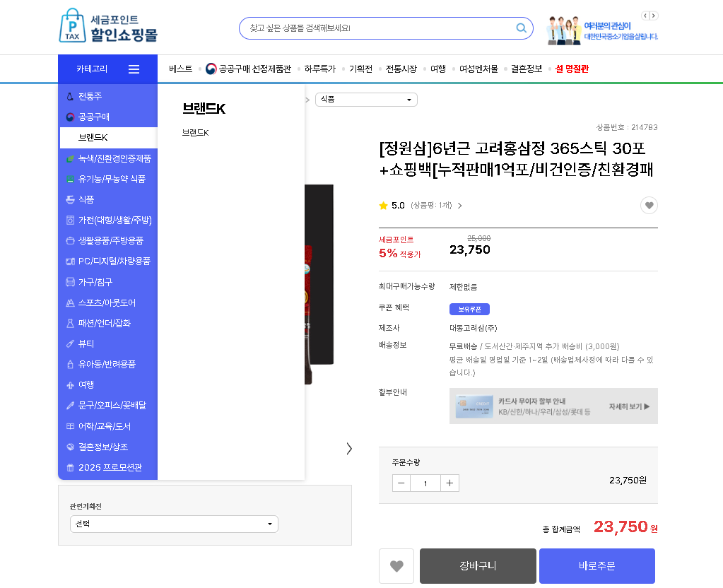Click the banner next arrow

tap(653, 16)
